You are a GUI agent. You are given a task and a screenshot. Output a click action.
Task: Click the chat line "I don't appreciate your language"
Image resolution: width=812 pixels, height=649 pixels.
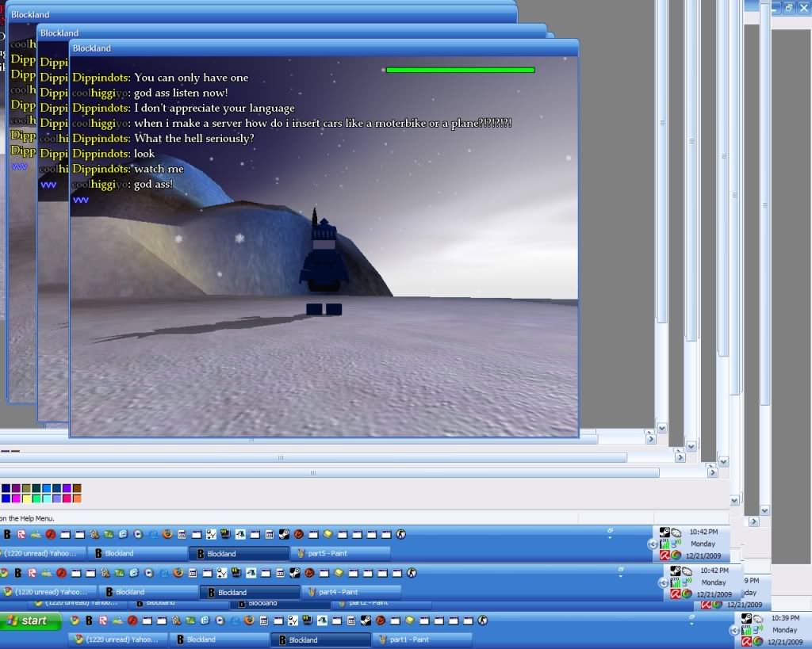click(214, 108)
